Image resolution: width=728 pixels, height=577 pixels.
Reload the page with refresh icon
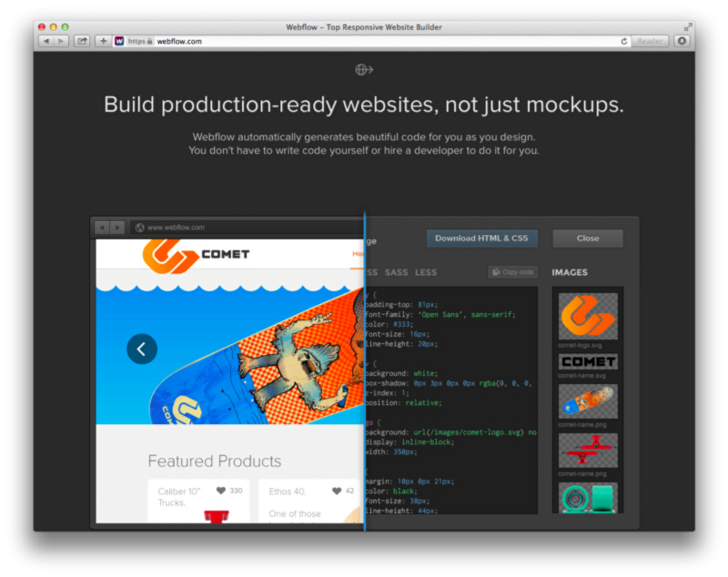[x=624, y=41]
